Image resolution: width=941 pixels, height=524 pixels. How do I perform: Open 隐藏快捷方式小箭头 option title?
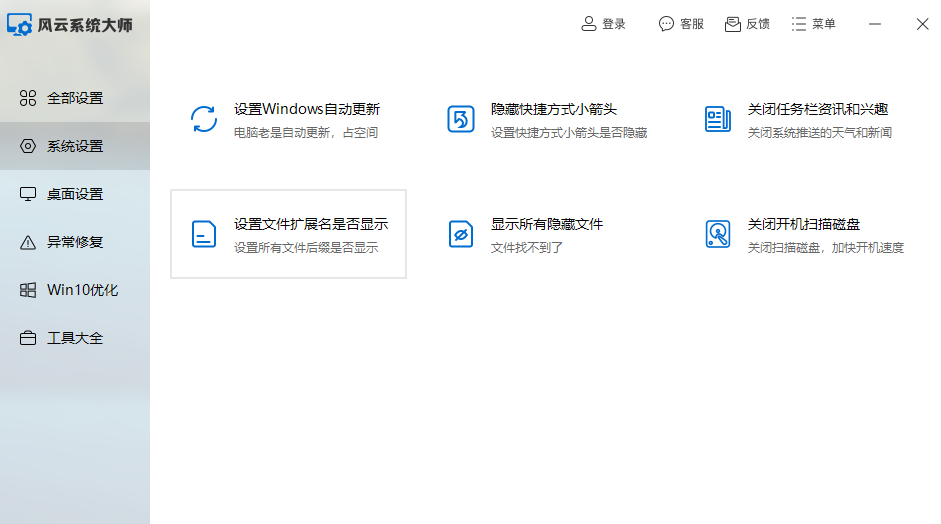tap(554, 109)
